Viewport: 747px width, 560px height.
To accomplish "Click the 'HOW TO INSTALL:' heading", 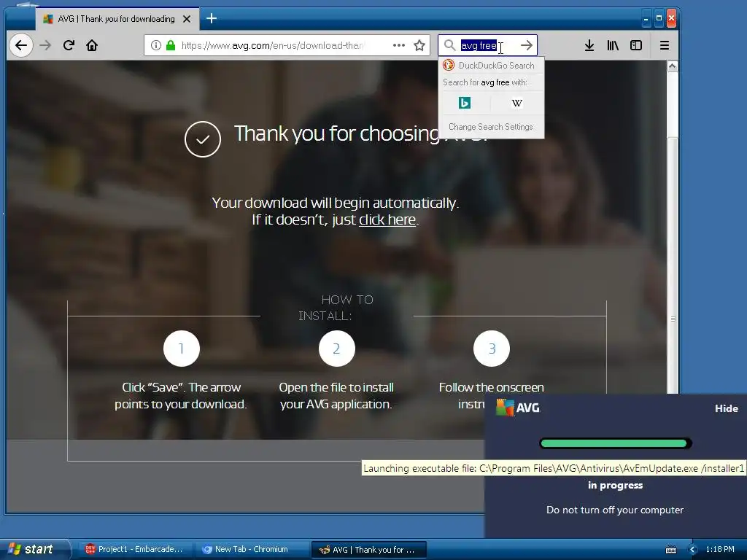I will point(336,308).
